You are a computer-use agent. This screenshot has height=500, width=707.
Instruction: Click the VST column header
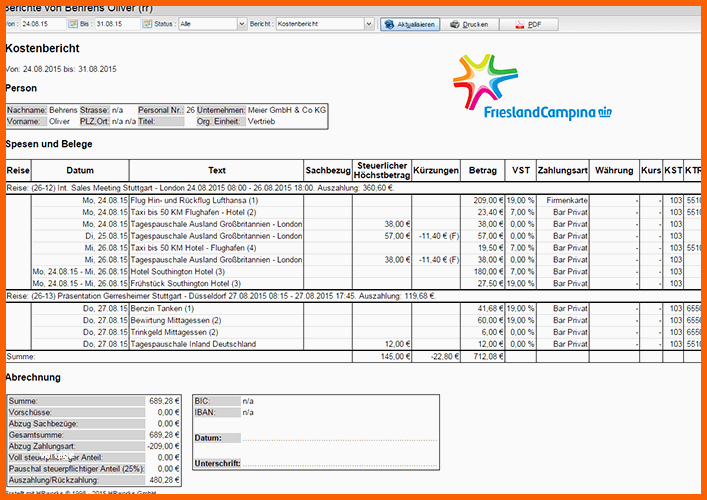pos(521,170)
